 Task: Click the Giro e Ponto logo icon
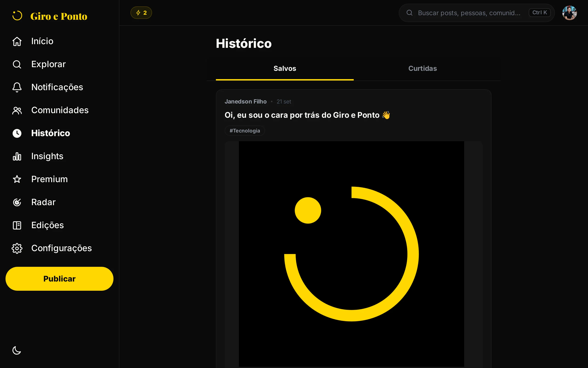[17, 16]
